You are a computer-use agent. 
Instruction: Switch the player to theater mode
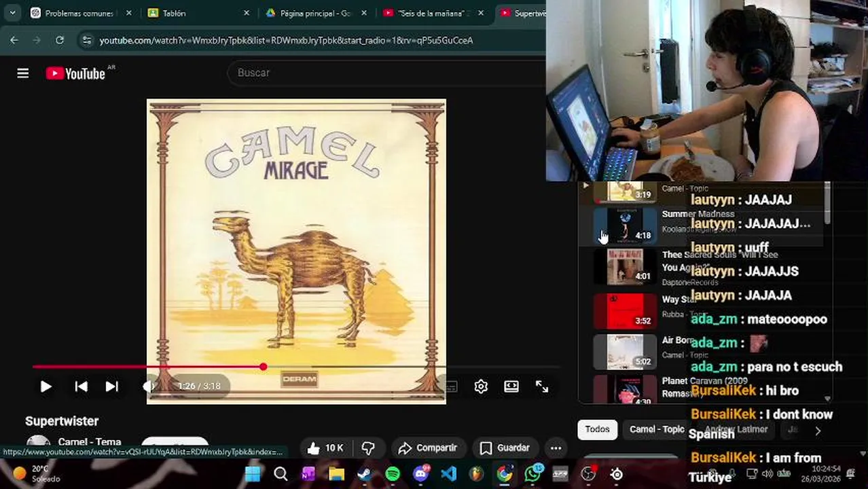(x=511, y=386)
